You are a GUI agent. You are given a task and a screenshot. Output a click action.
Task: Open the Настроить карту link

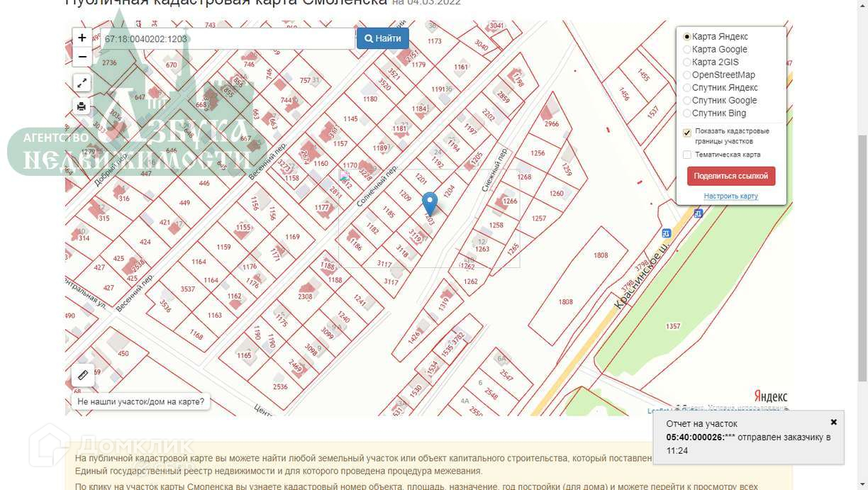[x=731, y=196]
